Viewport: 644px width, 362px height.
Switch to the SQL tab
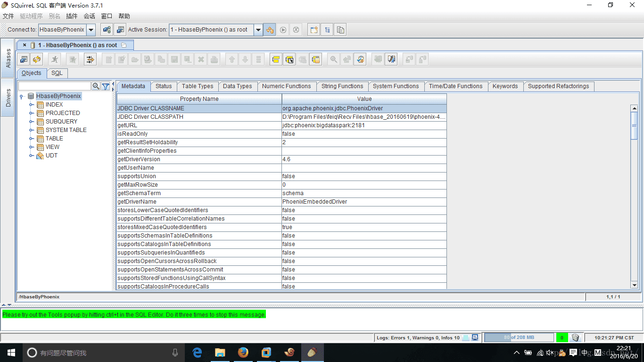tap(57, 73)
